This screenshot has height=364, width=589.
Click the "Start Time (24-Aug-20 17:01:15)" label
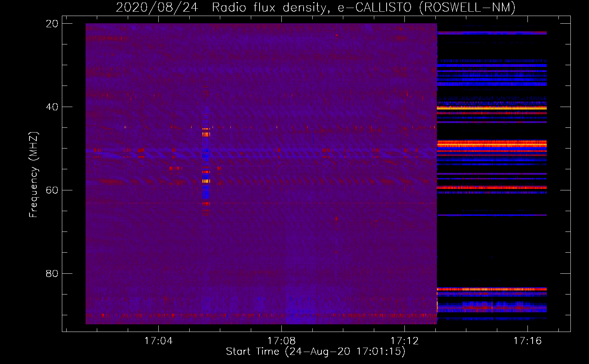[x=316, y=352]
